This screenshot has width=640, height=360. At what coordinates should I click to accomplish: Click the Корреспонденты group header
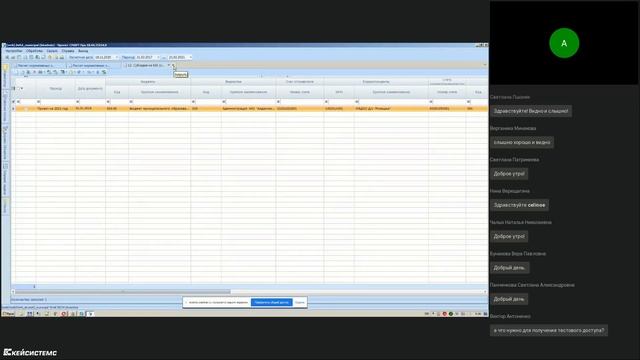click(376, 82)
